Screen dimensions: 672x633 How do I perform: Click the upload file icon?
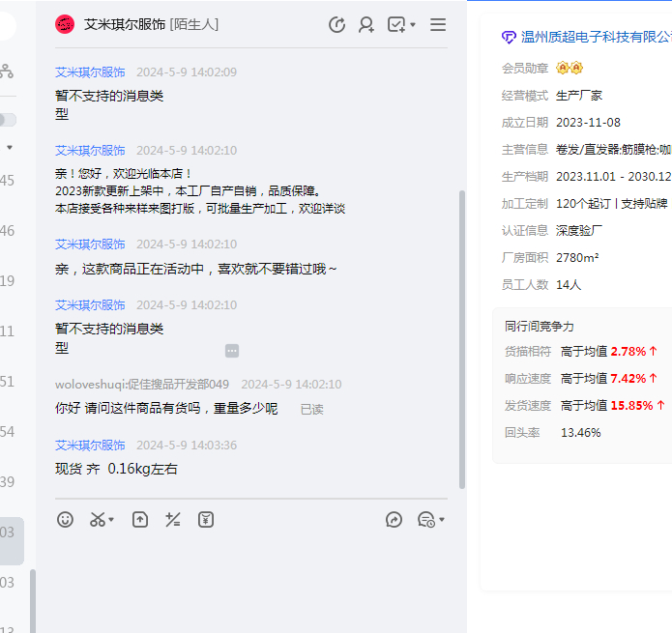point(140,520)
